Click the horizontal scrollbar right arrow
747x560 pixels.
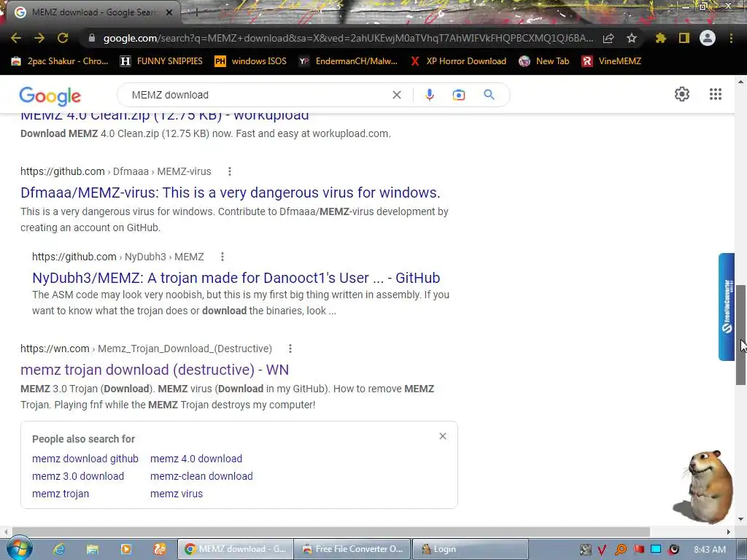pos(729,532)
